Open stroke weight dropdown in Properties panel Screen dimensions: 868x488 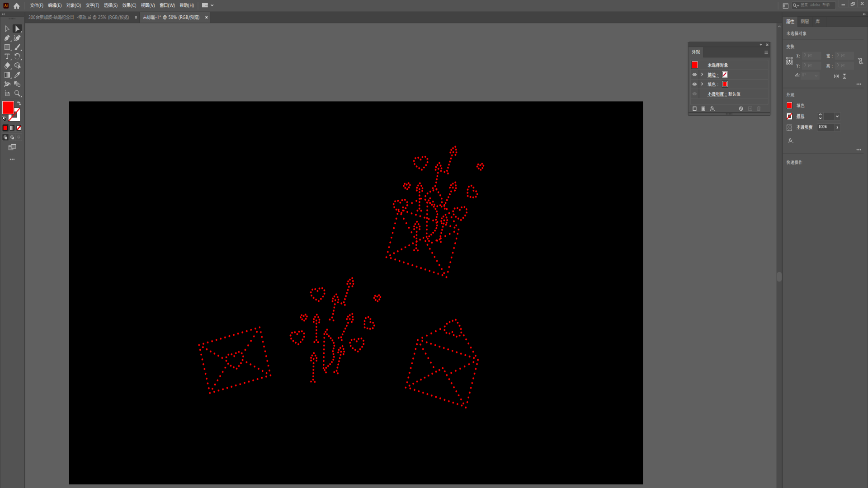click(x=837, y=116)
